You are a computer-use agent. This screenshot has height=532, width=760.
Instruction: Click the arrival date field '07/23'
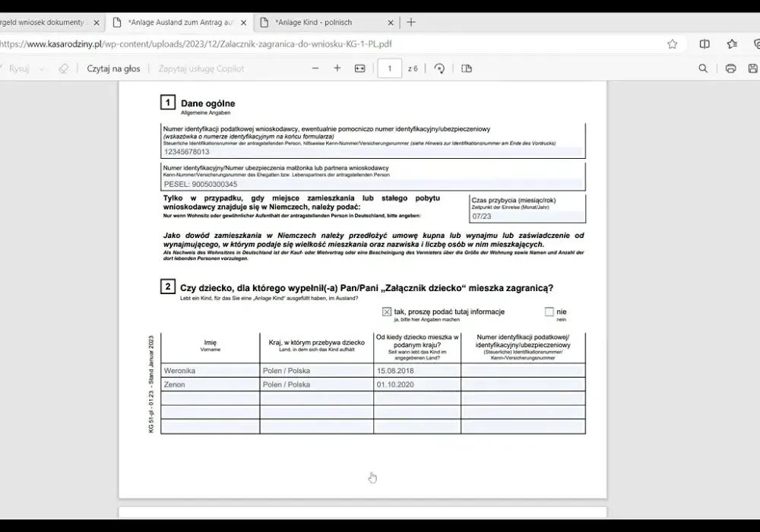[x=527, y=216]
